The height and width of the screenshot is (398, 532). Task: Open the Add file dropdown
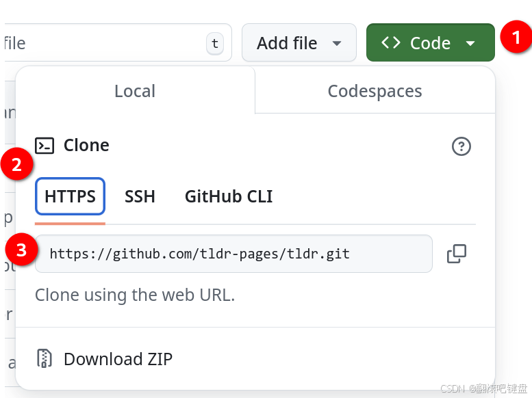299,42
